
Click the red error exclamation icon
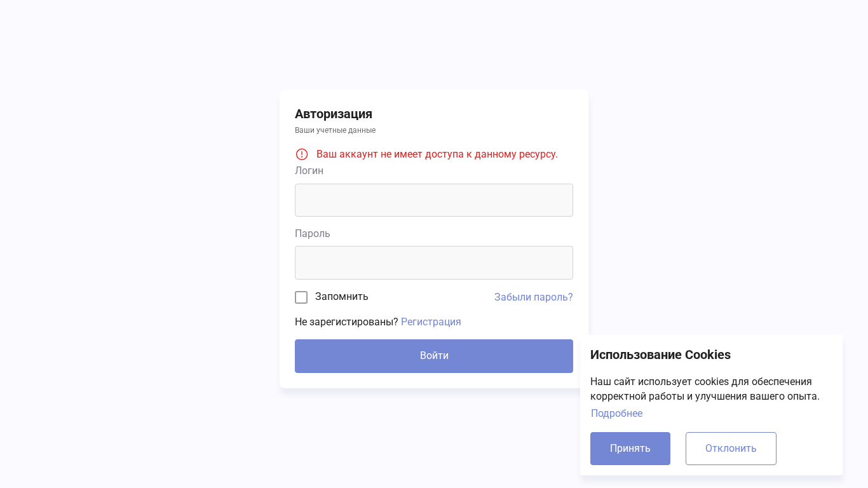pos(302,154)
